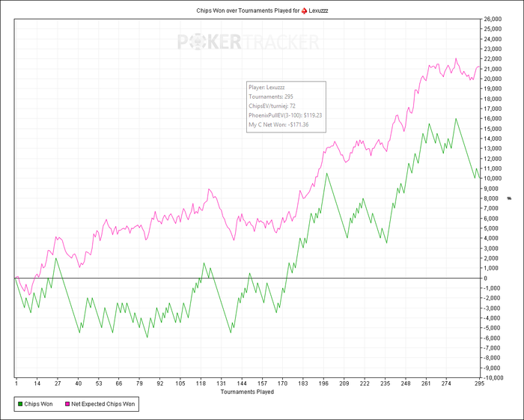
Task: Click x-axis tick label 196
Action: (323, 383)
